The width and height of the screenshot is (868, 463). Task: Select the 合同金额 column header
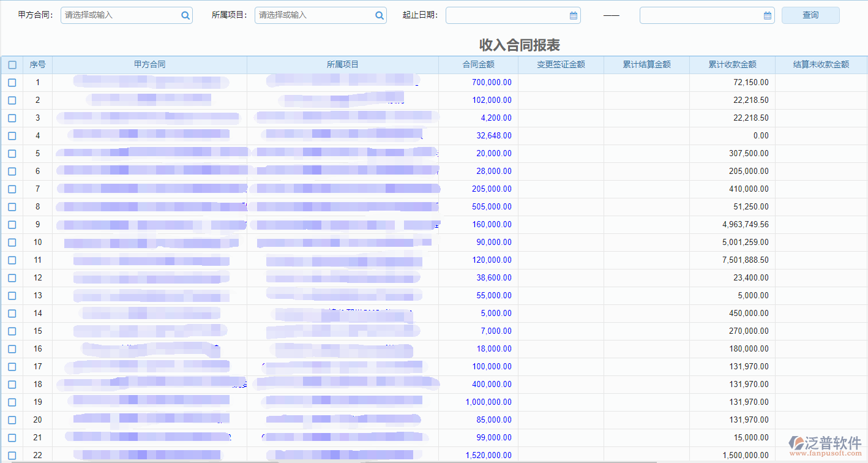(x=478, y=64)
